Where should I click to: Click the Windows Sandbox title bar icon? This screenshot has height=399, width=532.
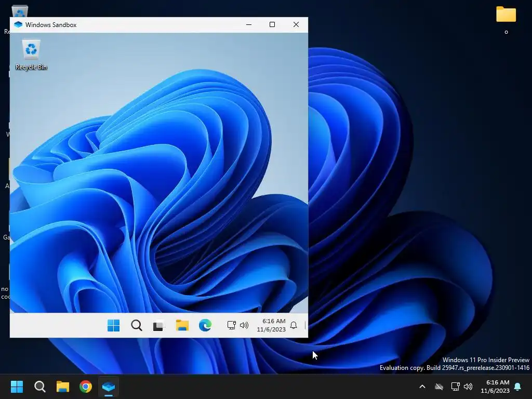pos(18,24)
